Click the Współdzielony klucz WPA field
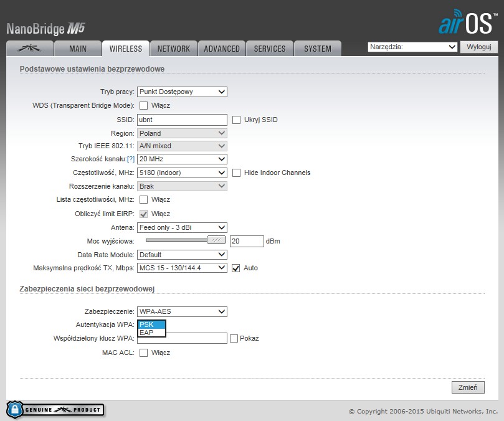 [182, 338]
